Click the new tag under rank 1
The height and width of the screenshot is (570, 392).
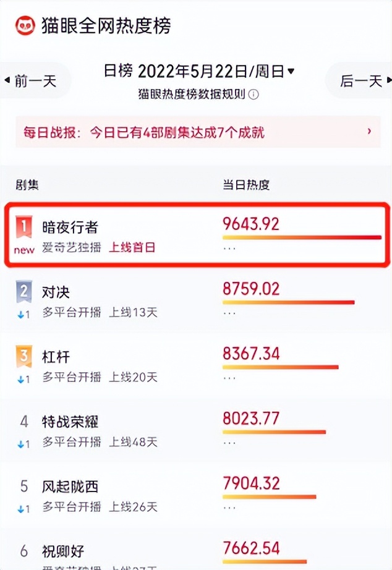coord(24,250)
